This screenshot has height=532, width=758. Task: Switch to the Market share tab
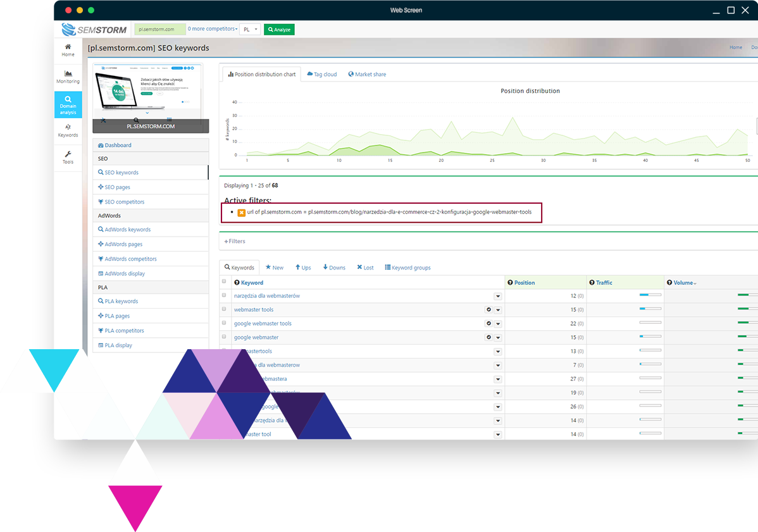(x=367, y=75)
